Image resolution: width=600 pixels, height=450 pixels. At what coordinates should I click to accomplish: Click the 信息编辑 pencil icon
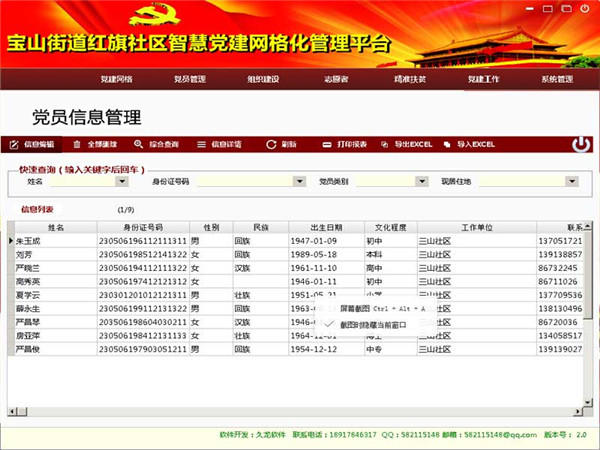click(x=14, y=145)
